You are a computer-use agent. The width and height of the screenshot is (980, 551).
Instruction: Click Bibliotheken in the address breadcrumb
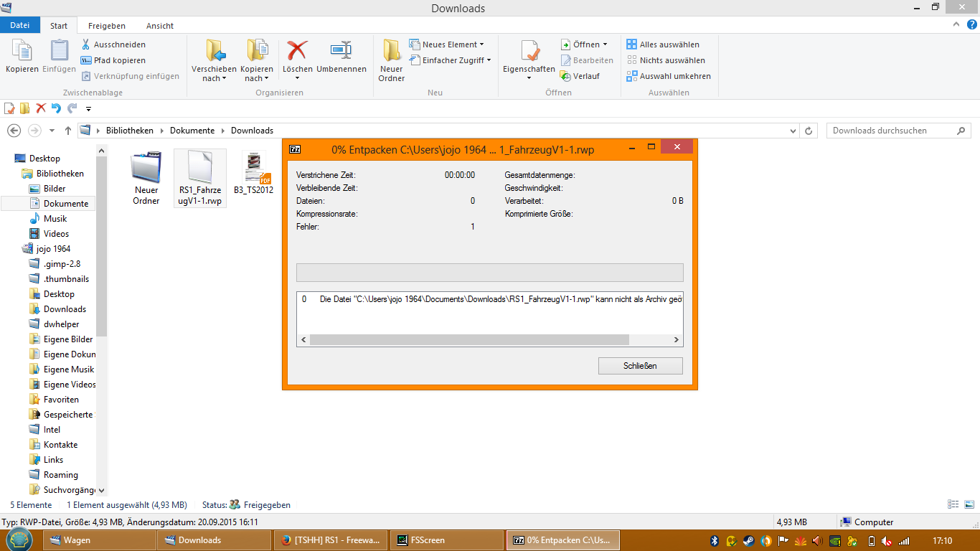pos(130,131)
